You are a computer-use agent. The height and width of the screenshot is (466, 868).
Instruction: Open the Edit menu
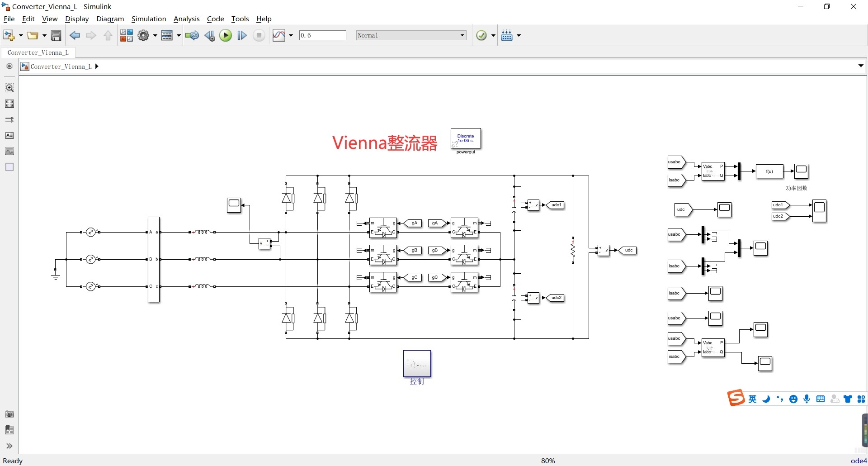[28, 19]
